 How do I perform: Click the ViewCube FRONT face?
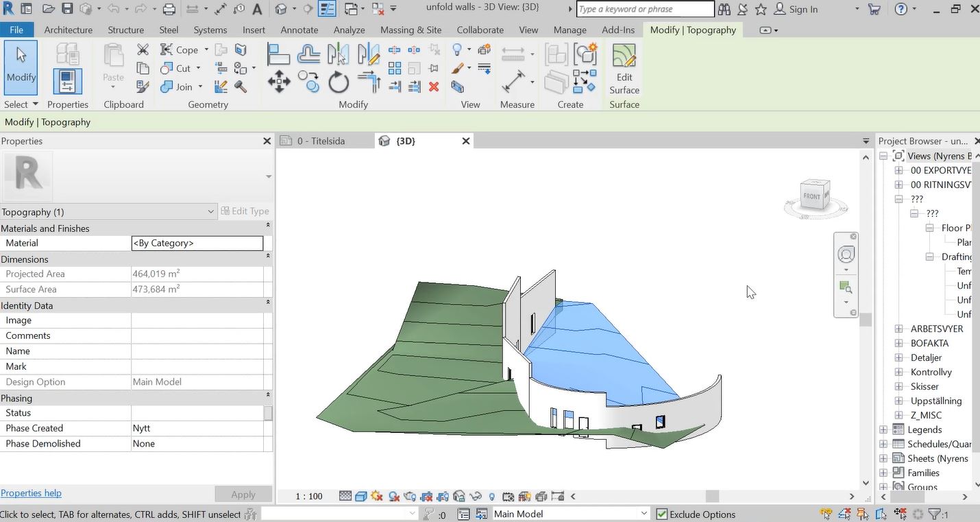pyautogui.click(x=811, y=196)
